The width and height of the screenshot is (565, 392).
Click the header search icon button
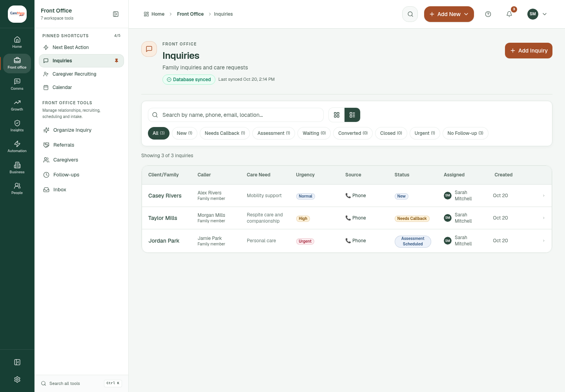pos(410,14)
